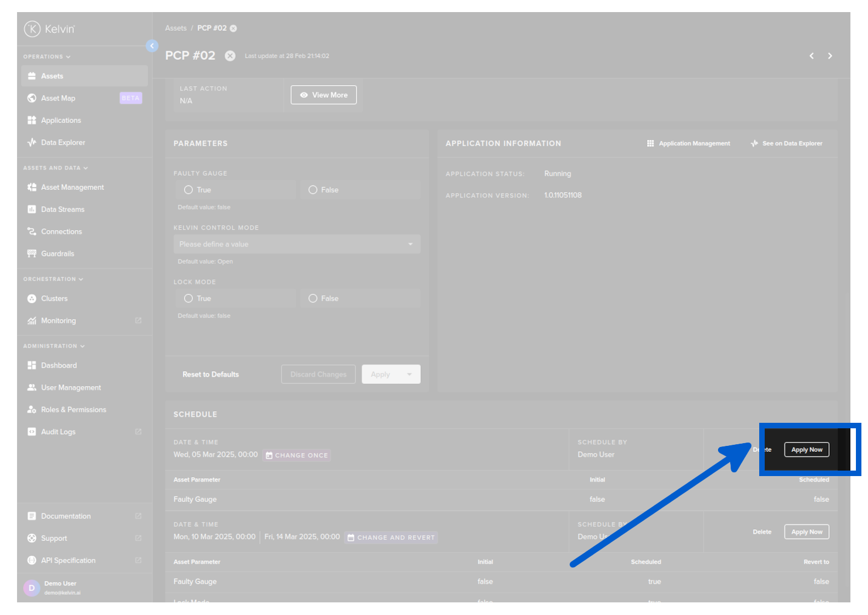Go to the previous asset arrow
The height and width of the screenshot is (615, 868).
[x=811, y=56]
